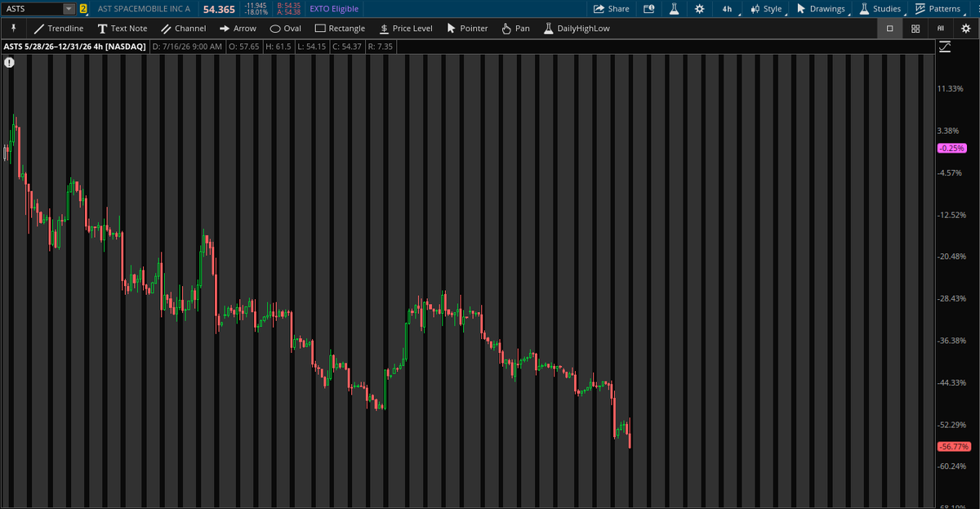Click the ASTS symbol input field
980x509 pixels.
coord(33,9)
